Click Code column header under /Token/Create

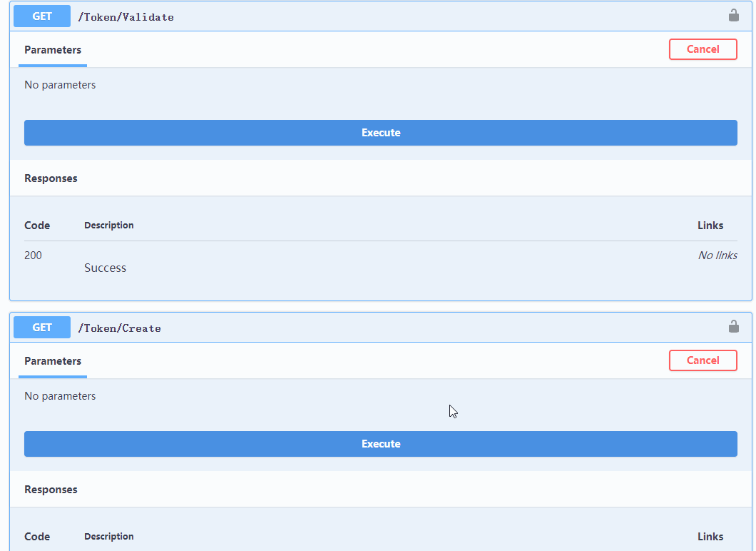(37, 537)
